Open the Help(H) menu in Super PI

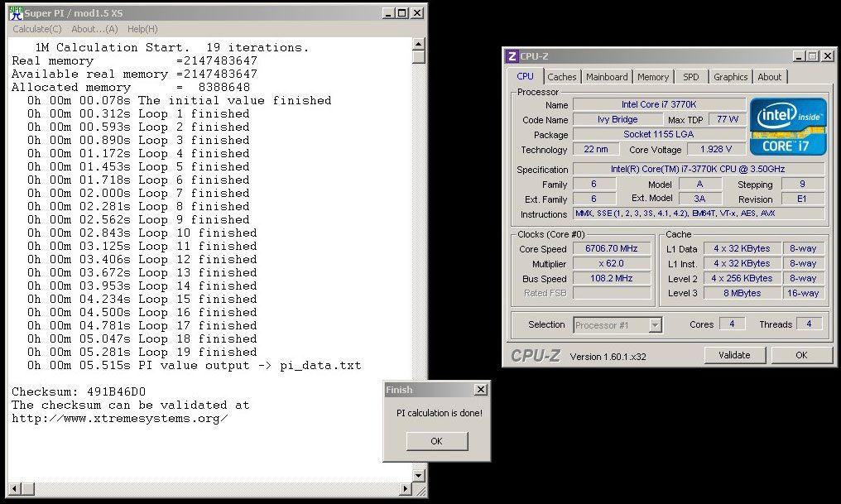pyautogui.click(x=142, y=29)
